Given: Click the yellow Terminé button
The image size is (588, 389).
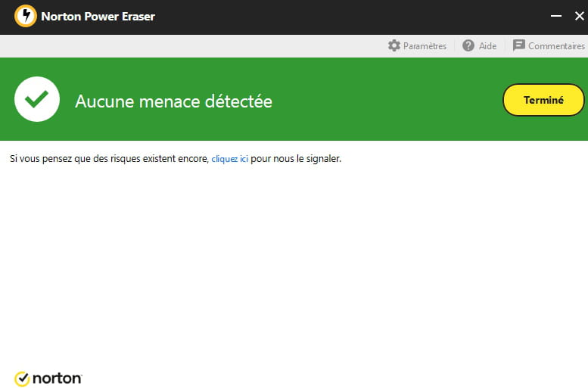Looking at the screenshot, I should pos(543,100).
